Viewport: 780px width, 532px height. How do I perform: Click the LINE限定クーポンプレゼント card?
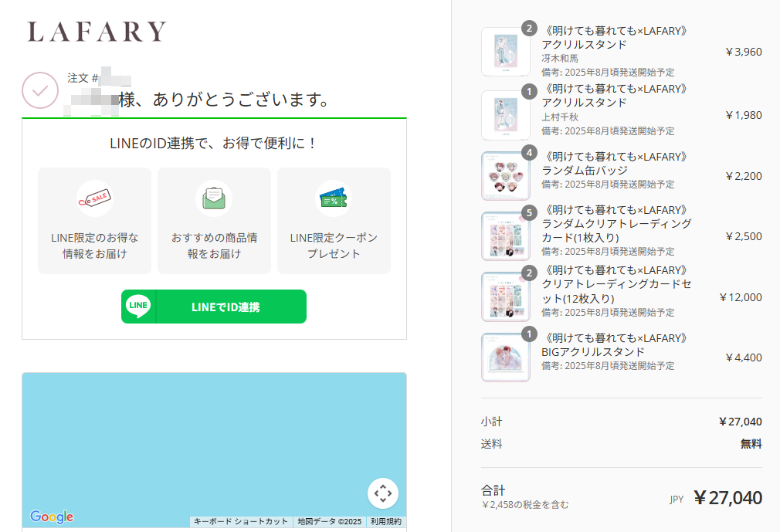coord(334,221)
